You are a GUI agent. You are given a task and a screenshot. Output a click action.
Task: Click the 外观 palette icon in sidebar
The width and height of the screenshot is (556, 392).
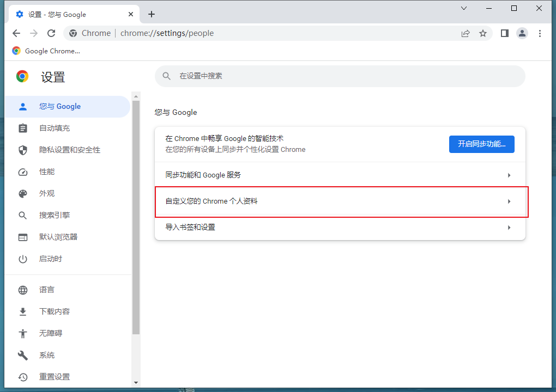(x=22, y=193)
